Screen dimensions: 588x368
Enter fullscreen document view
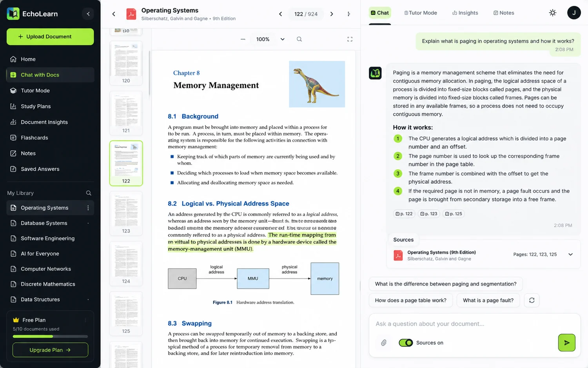tap(350, 39)
